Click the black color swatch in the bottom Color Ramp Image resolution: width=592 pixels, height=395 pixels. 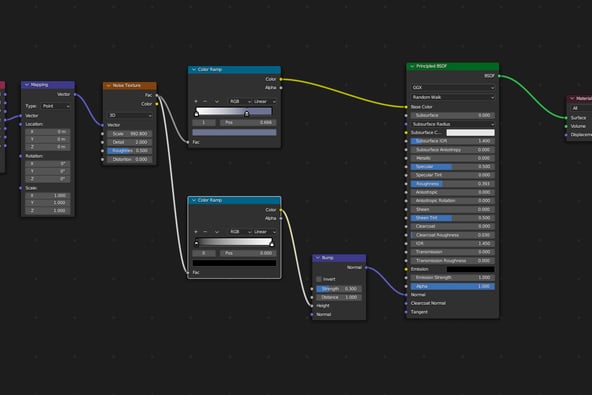click(234, 263)
